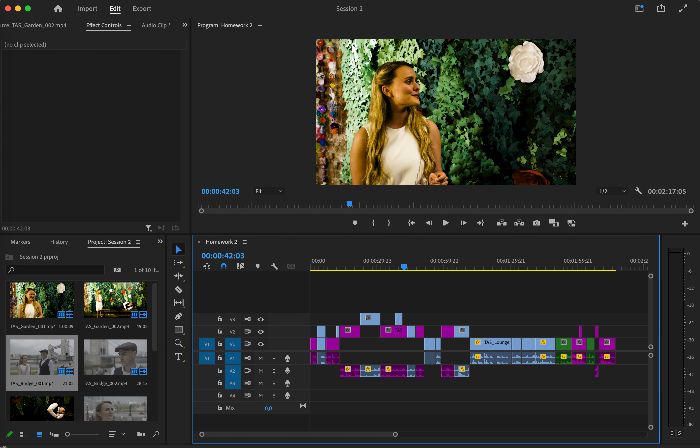Open the Workspaces icon at top right
The image size is (700, 448).
pyautogui.click(x=639, y=8)
